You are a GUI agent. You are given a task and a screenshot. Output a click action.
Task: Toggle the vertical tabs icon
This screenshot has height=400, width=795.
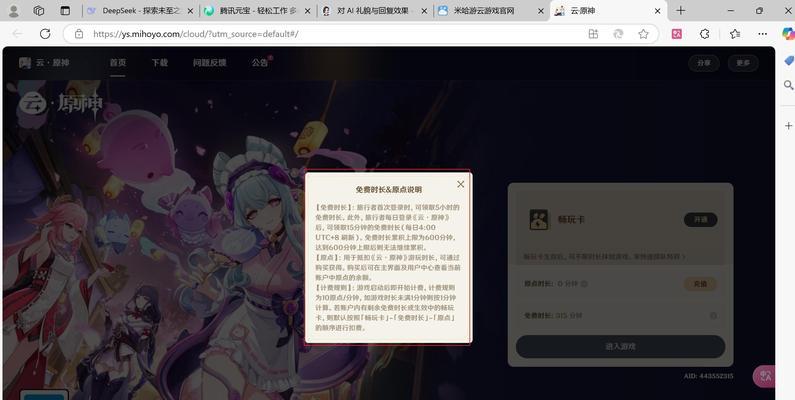(x=65, y=11)
